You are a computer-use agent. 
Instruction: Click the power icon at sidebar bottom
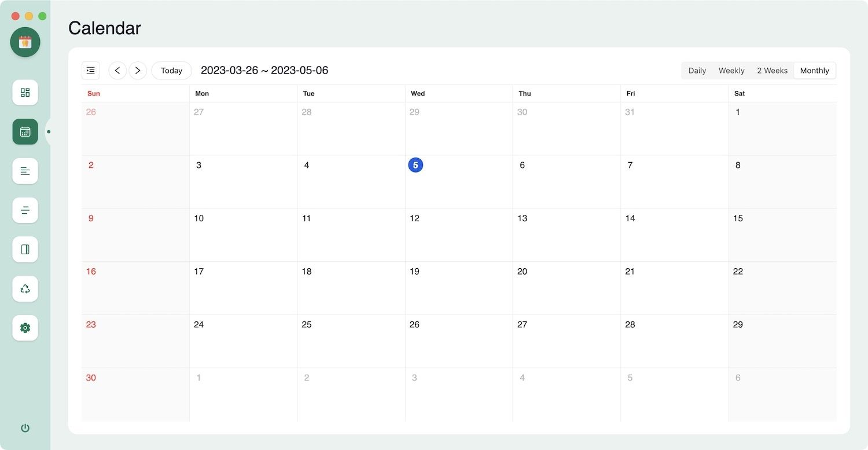click(25, 428)
